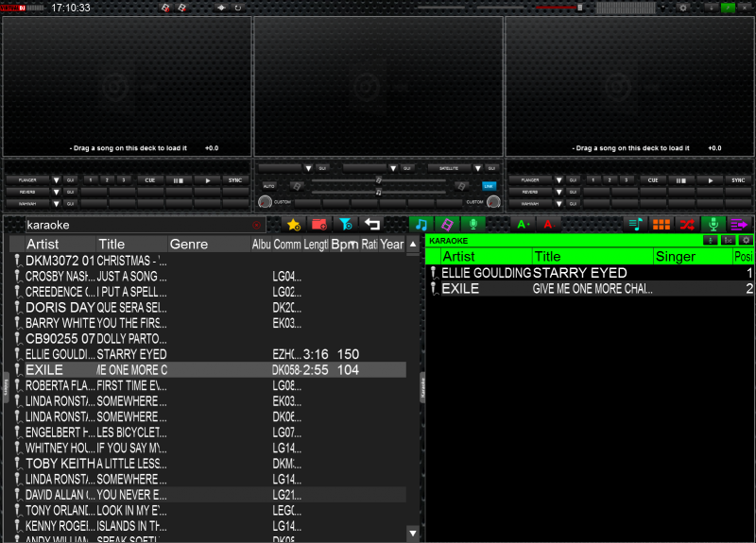Click the red shuffle arrows icon
The height and width of the screenshot is (543, 756).
(688, 225)
